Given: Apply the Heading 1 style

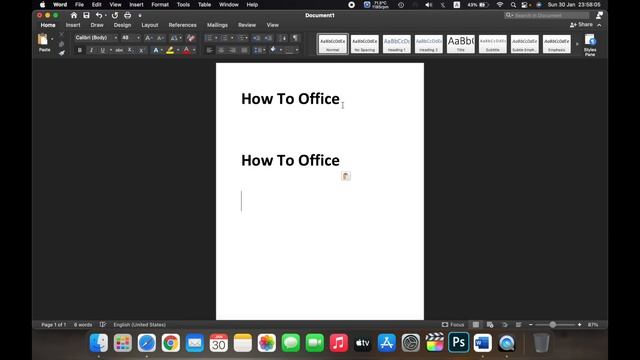Looking at the screenshot, I should click(396, 44).
